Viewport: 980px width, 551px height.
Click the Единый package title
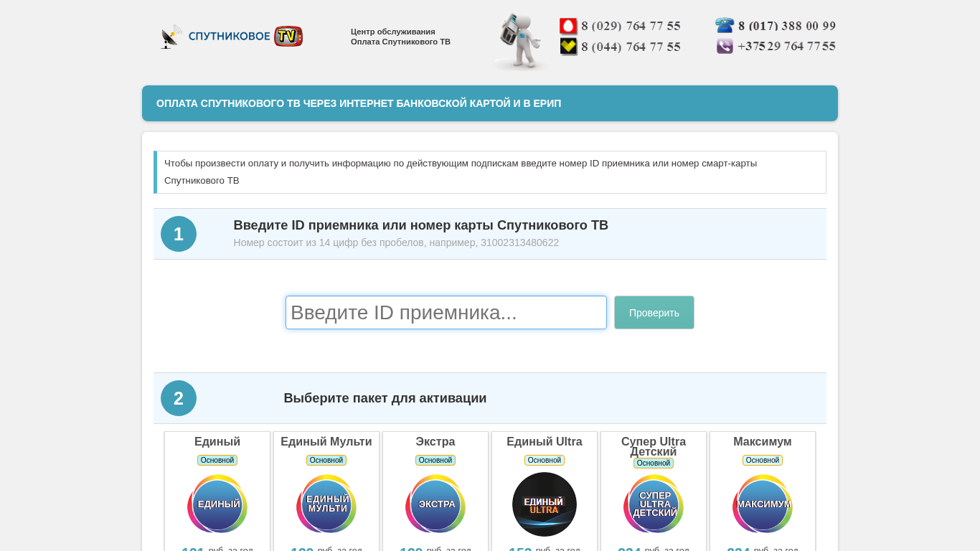coord(217,442)
